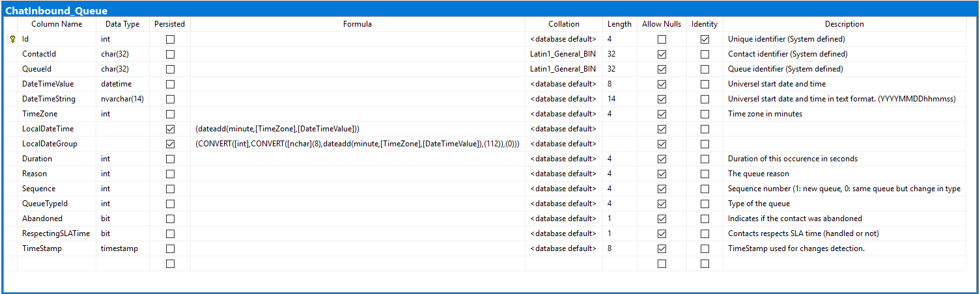Click the empty column name in last row
980x294 pixels.
57,263
